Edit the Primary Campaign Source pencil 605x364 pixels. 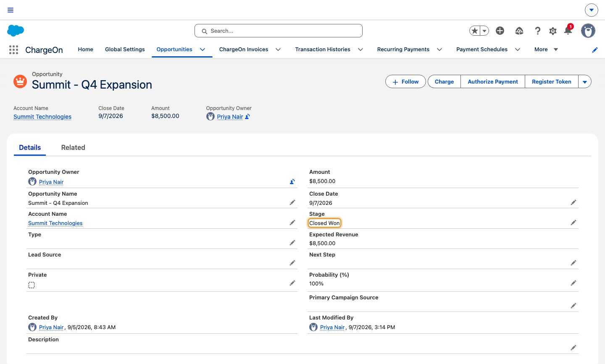point(573,306)
